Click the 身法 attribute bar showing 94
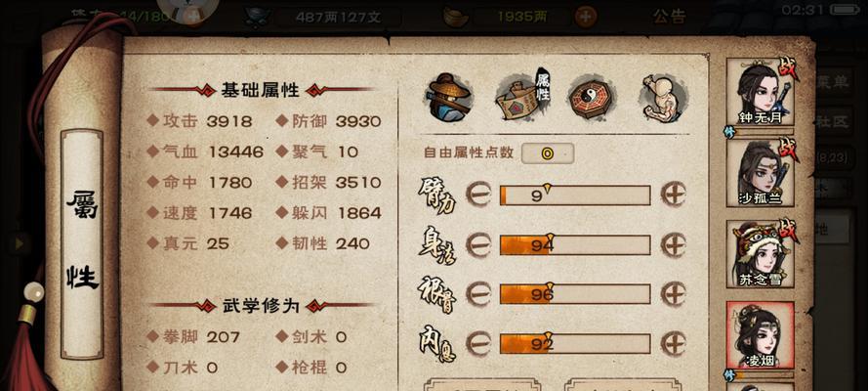The width and height of the screenshot is (868, 391). tap(575, 244)
